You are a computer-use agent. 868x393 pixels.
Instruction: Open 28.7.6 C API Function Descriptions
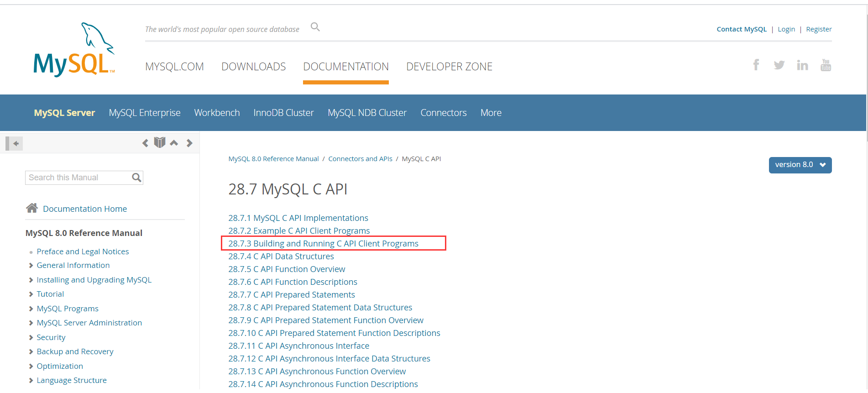tap(293, 282)
